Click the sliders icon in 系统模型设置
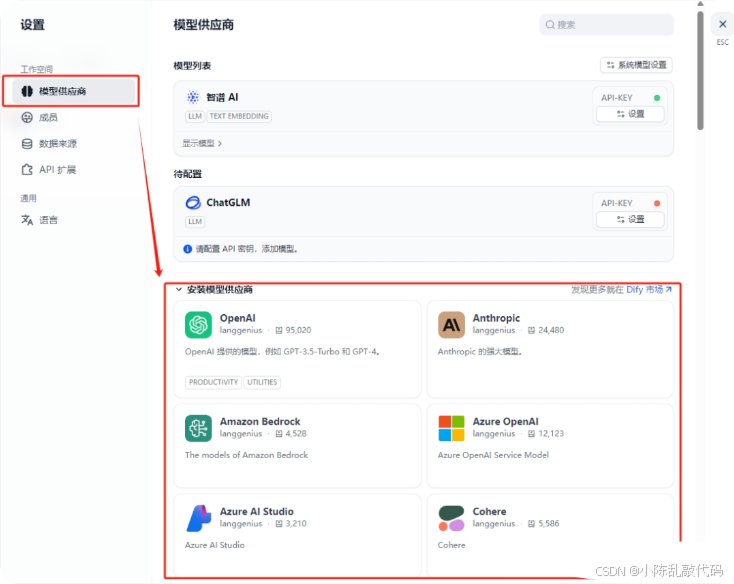The image size is (734, 584). point(610,65)
